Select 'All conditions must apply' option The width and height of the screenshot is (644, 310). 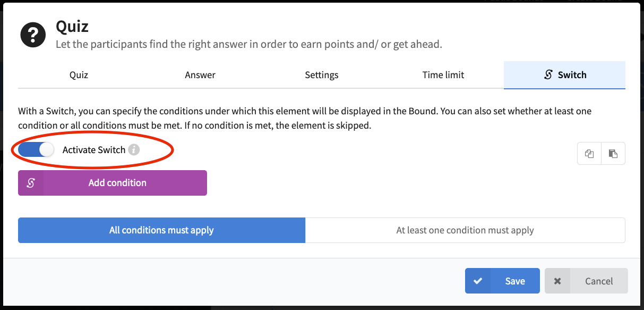[161, 230]
